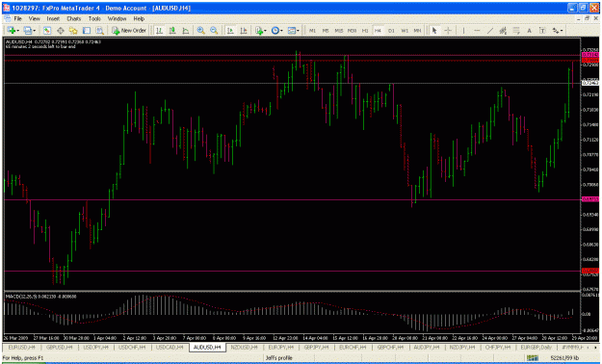Select the Trendline tool
The image size is (602, 364).
(x=490, y=31)
